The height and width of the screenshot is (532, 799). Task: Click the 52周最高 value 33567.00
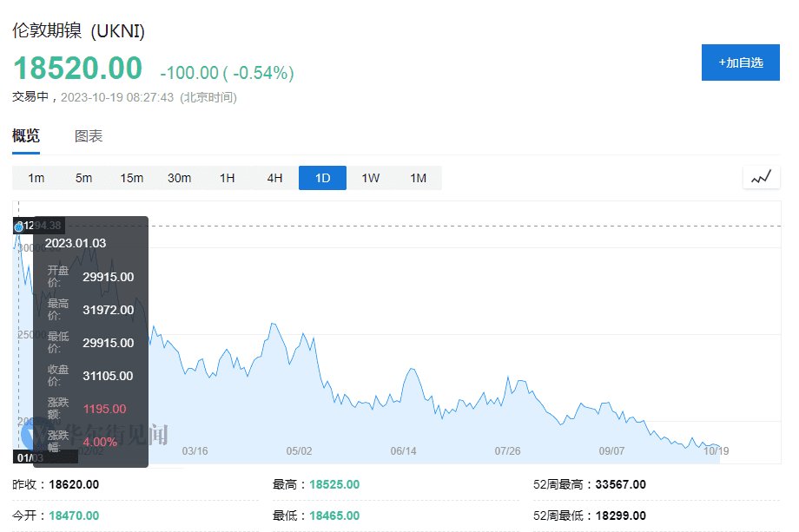pyautogui.click(x=620, y=484)
